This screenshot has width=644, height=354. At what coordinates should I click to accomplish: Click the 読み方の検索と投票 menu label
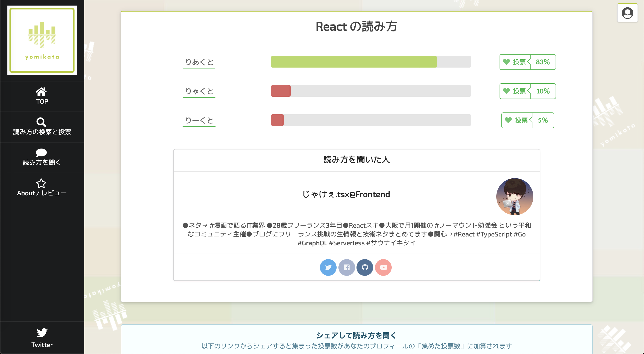[42, 132]
